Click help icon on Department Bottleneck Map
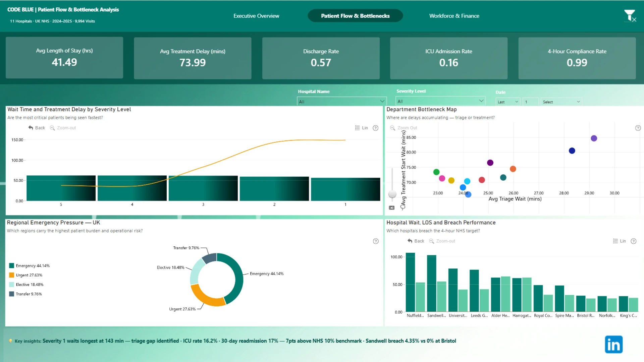 click(x=638, y=128)
